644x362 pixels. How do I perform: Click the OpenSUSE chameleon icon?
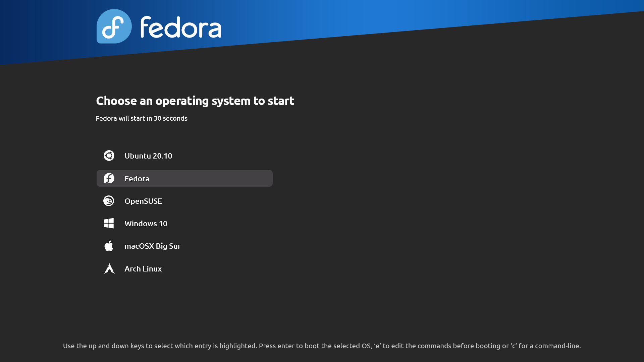pyautogui.click(x=109, y=201)
